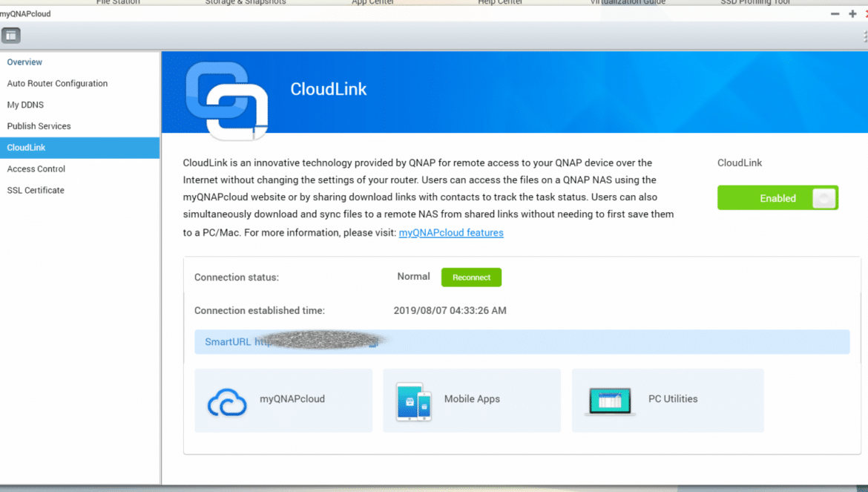Click the 2019/08/07 04:33:26 AM timestamp

[450, 310]
